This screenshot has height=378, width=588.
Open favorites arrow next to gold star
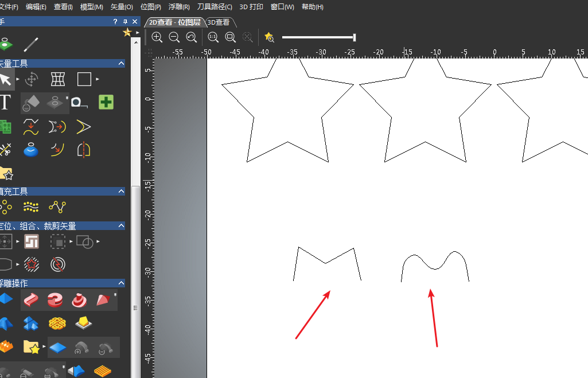(x=138, y=33)
